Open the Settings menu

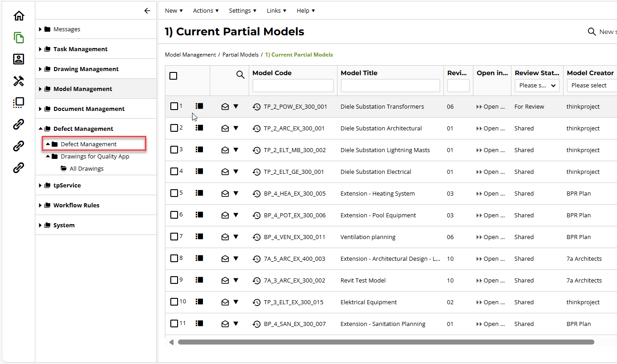242,10
